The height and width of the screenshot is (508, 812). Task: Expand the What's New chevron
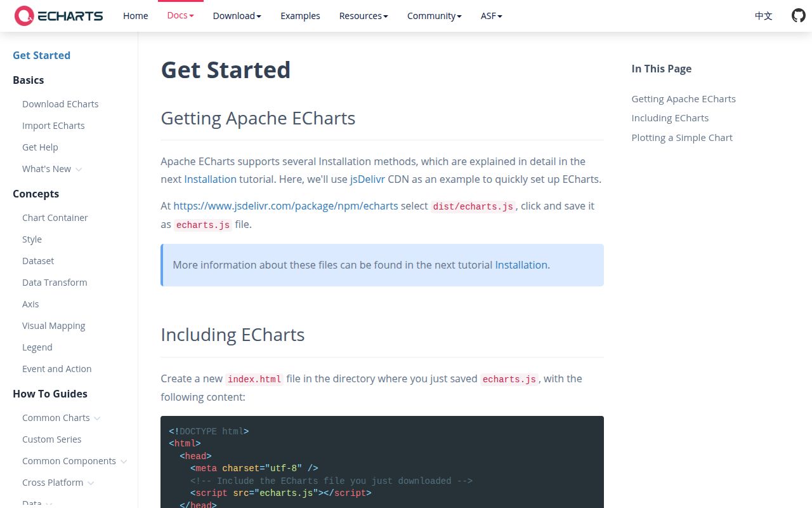click(79, 170)
